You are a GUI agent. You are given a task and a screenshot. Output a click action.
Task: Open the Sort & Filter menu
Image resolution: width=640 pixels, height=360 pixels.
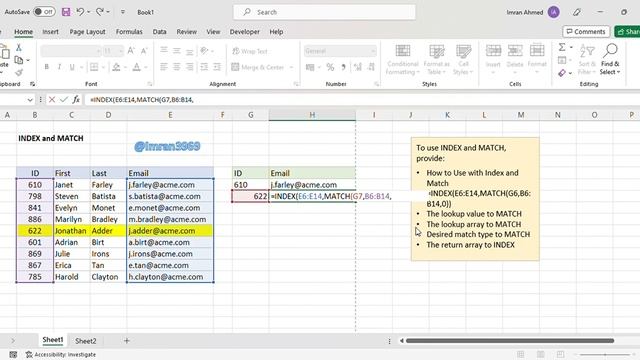coord(587,60)
